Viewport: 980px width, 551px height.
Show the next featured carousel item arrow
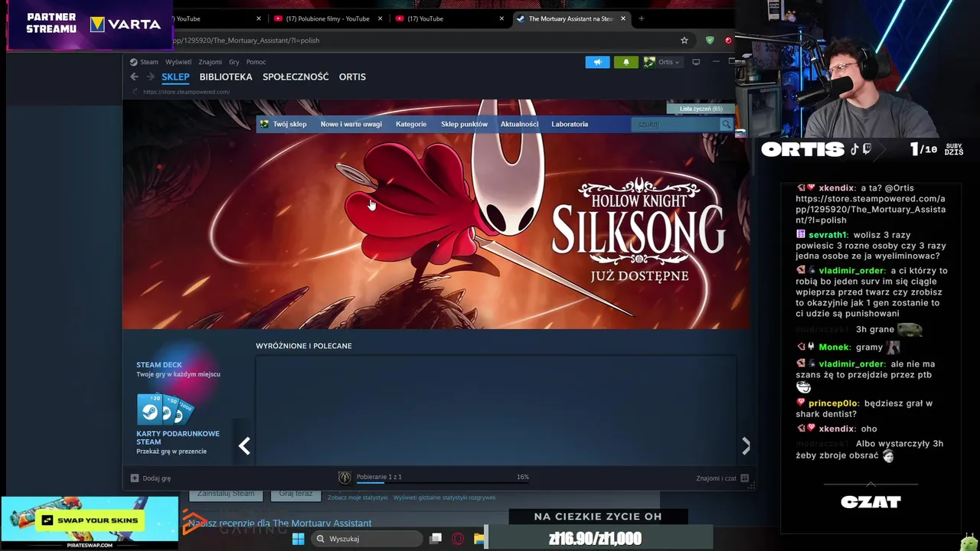pos(746,446)
